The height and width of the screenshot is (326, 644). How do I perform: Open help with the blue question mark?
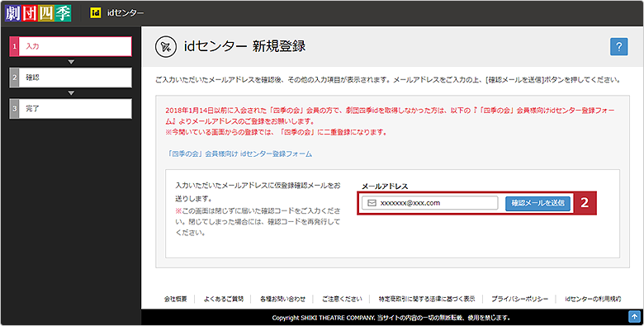coord(619,46)
